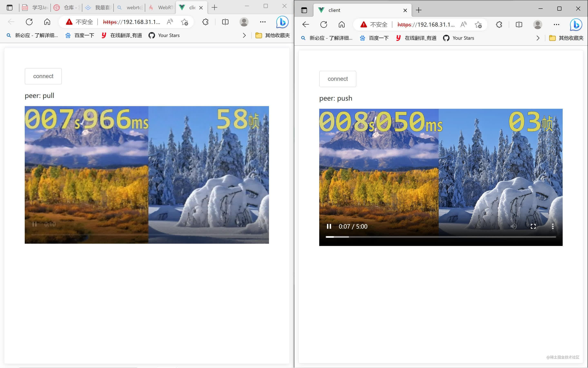The width and height of the screenshot is (588, 368).
Task: Open more options on push video
Action: click(553, 226)
